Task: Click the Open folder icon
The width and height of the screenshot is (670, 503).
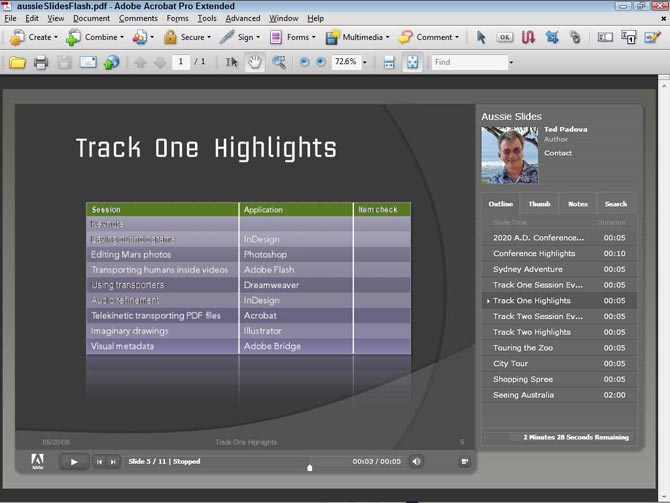Action: pos(17,62)
